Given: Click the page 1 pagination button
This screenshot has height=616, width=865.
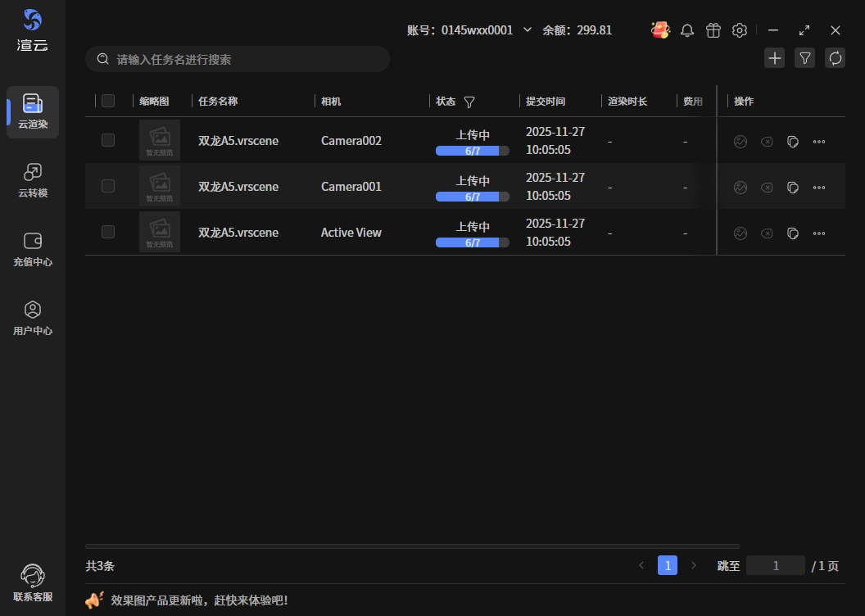Looking at the screenshot, I should [668, 565].
